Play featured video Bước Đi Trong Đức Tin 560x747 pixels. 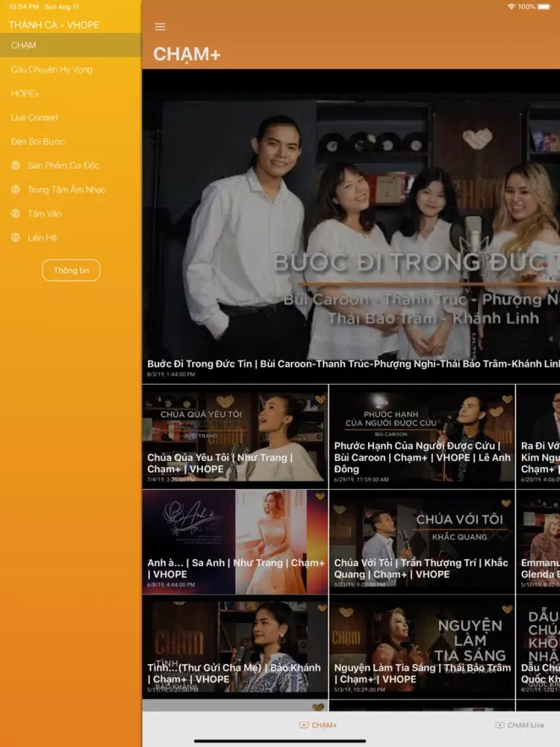351,226
